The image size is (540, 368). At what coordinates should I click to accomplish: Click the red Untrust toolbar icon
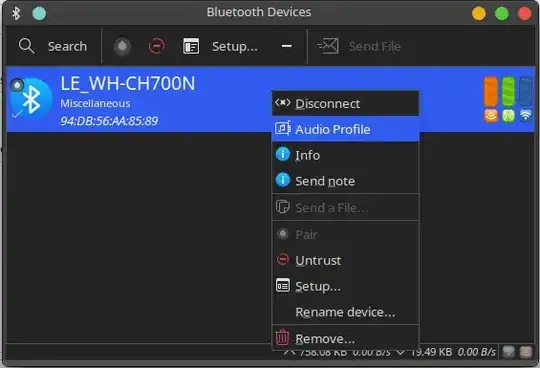click(x=157, y=46)
